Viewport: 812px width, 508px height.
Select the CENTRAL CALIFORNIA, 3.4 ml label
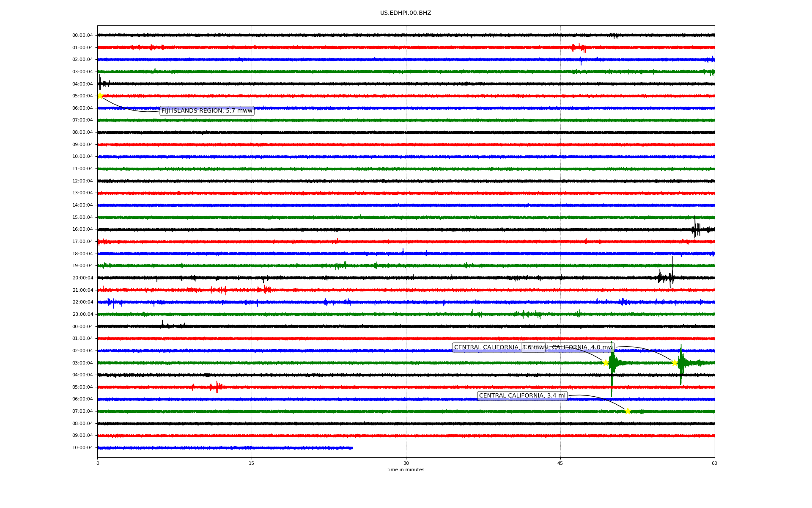coord(522,396)
